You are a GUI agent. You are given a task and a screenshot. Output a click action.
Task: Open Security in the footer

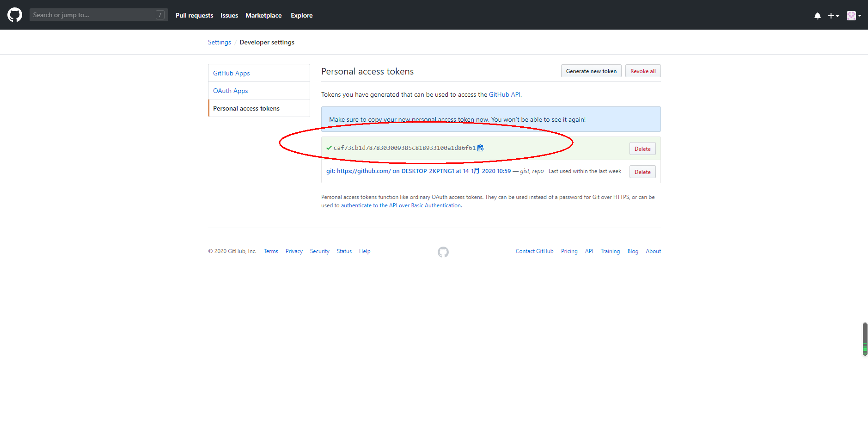coord(320,251)
